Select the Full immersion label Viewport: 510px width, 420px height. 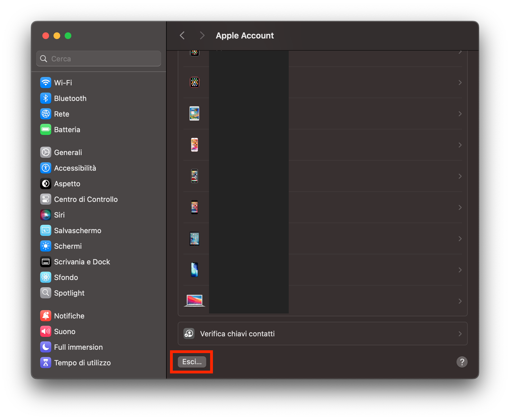click(78, 347)
